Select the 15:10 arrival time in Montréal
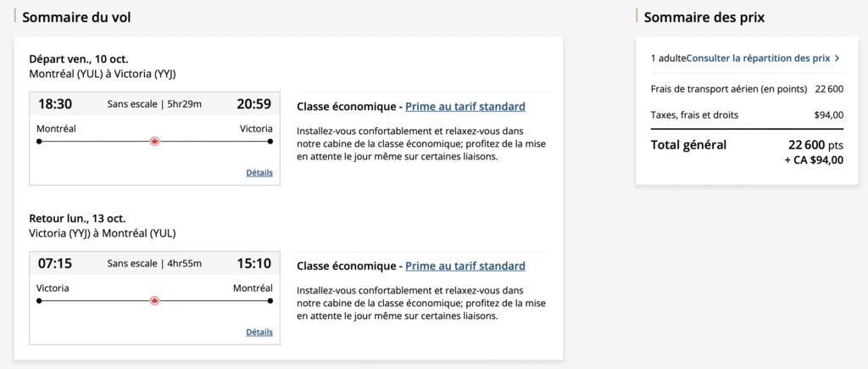This screenshot has width=868, height=369. pos(253,264)
